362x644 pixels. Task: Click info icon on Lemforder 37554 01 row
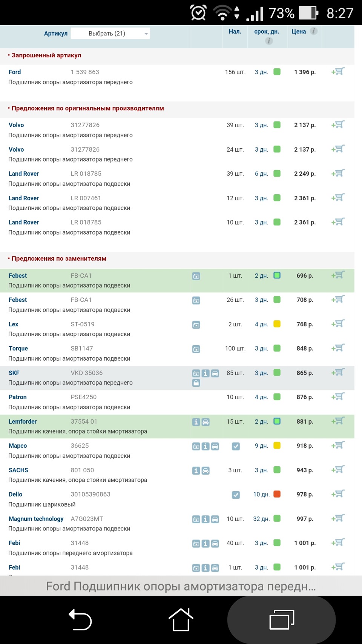tap(196, 422)
